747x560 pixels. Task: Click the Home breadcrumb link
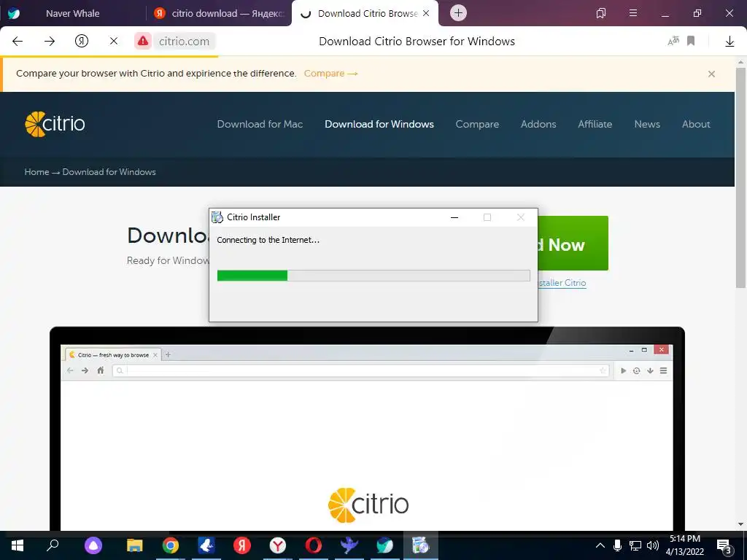pyautogui.click(x=36, y=172)
